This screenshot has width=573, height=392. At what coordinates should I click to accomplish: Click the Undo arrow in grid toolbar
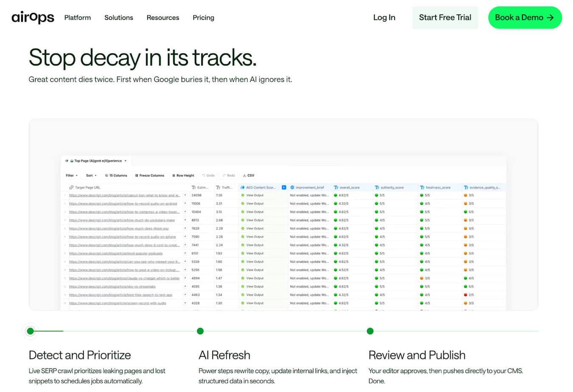(x=204, y=175)
